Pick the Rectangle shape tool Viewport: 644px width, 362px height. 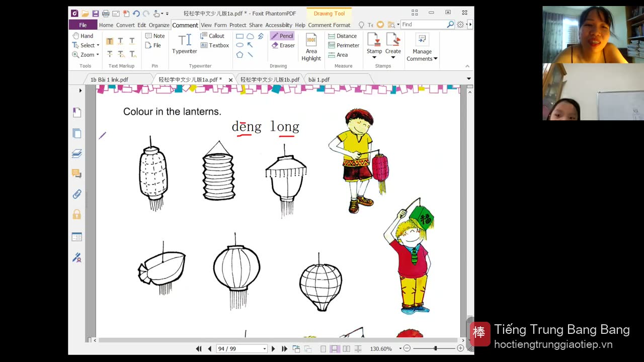pyautogui.click(x=239, y=36)
